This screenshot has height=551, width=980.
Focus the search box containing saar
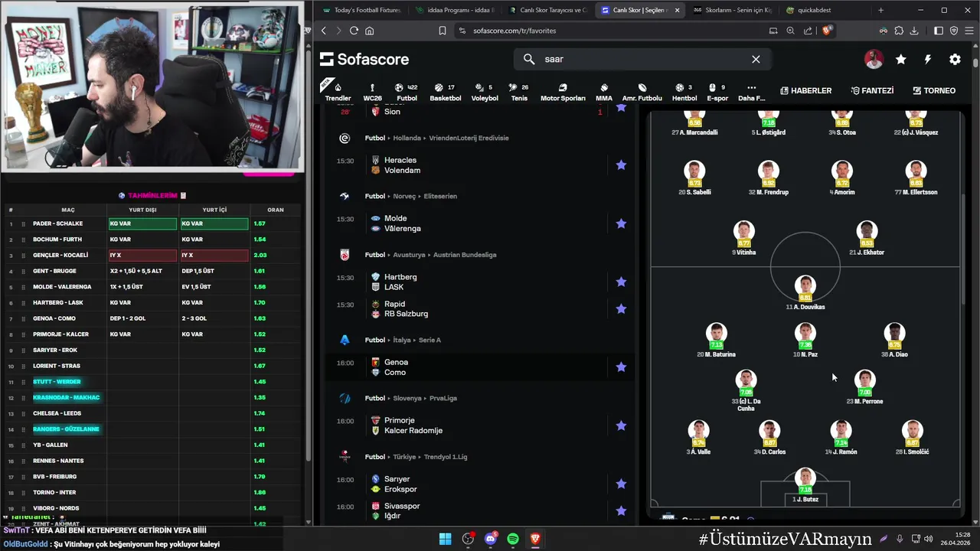(x=642, y=59)
